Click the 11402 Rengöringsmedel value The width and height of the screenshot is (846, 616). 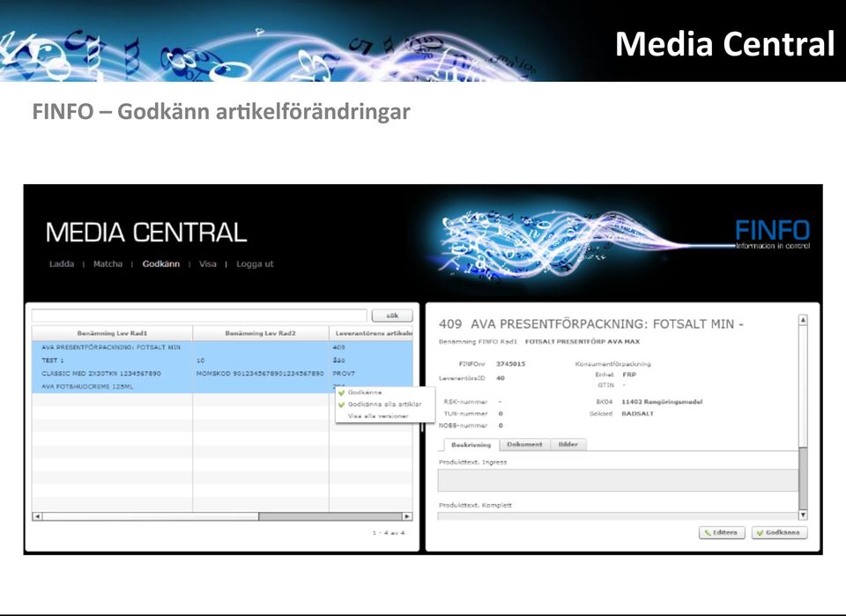pyautogui.click(x=662, y=402)
